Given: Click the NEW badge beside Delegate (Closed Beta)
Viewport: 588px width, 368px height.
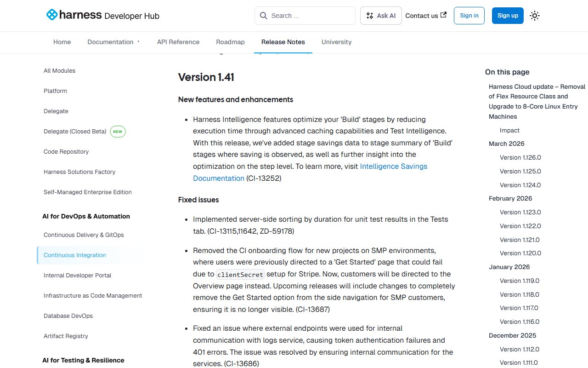Looking at the screenshot, I should 118,132.
